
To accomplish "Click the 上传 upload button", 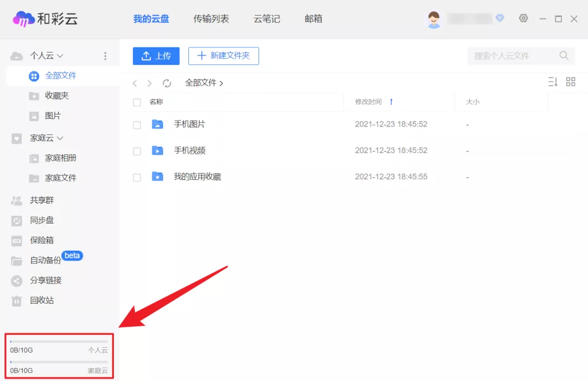I will point(156,56).
